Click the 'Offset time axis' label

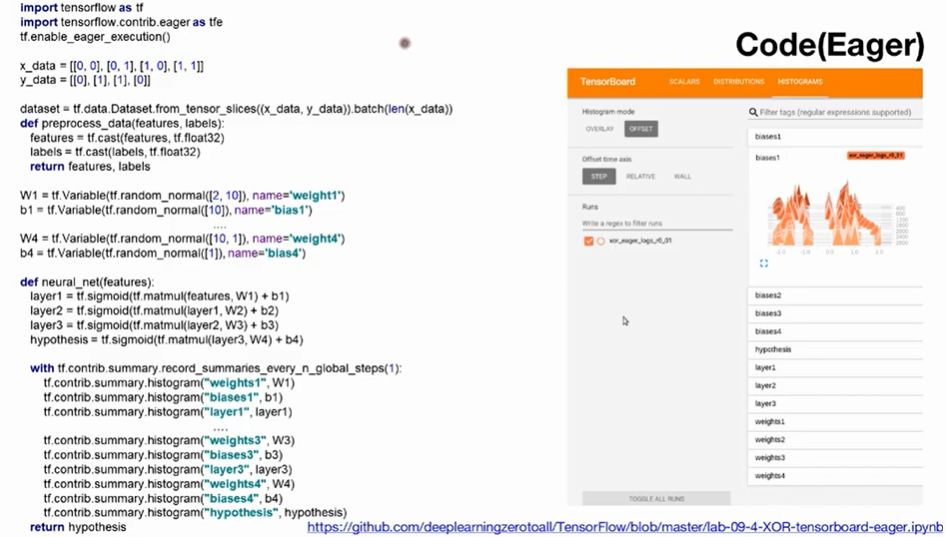pyautogui.click(x=607, y=159)
